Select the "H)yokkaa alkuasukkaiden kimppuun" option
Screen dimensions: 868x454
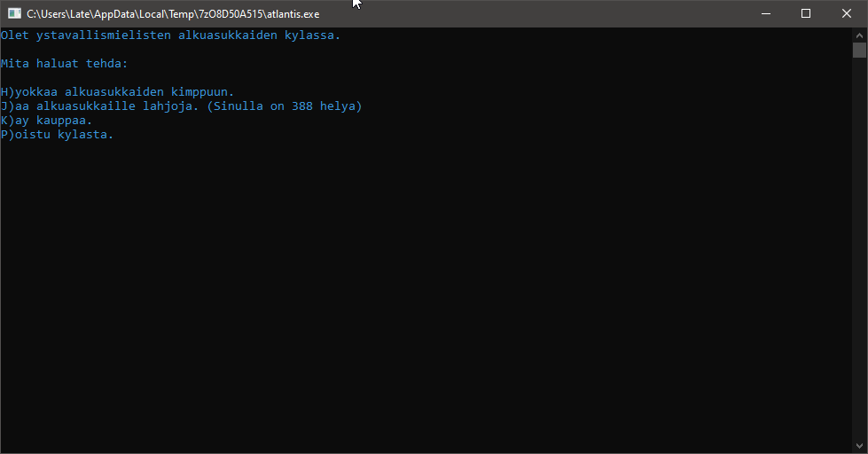tap(117, 92)
